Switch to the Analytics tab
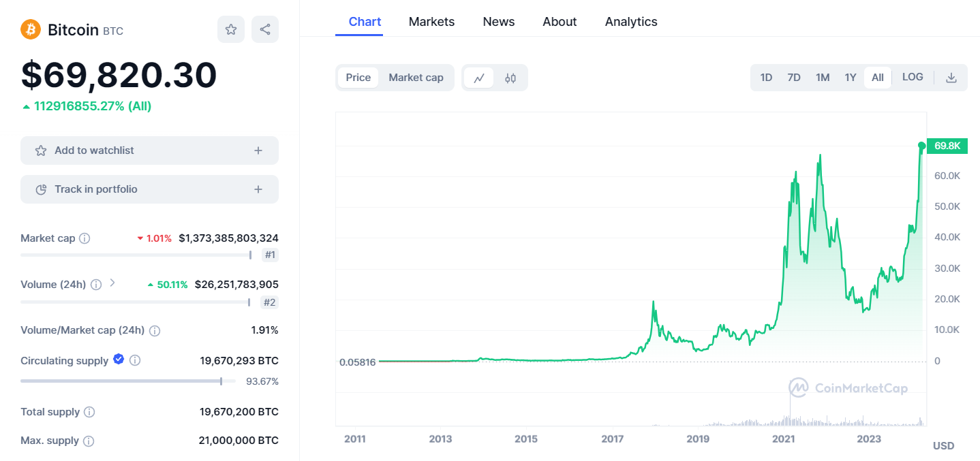This screenshot has width=980, height=461. pos(631,22)
